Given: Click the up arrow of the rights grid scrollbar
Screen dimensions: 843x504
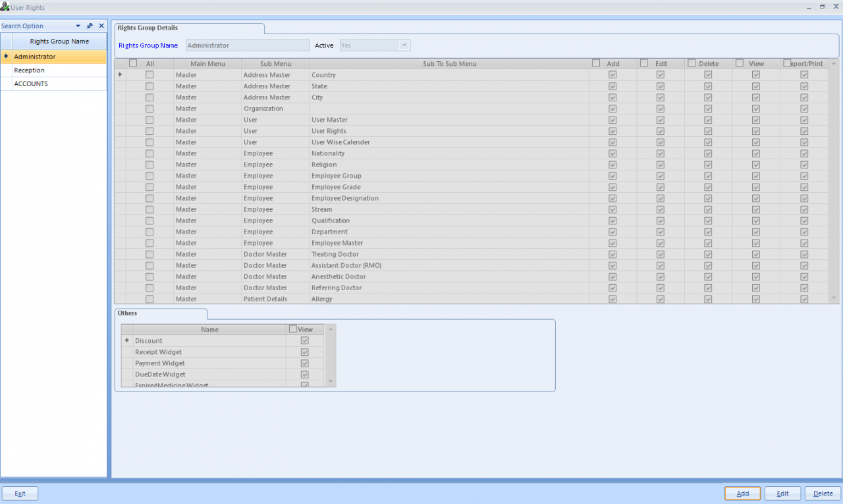Looking at the screenshot, I should pos(832,63).
